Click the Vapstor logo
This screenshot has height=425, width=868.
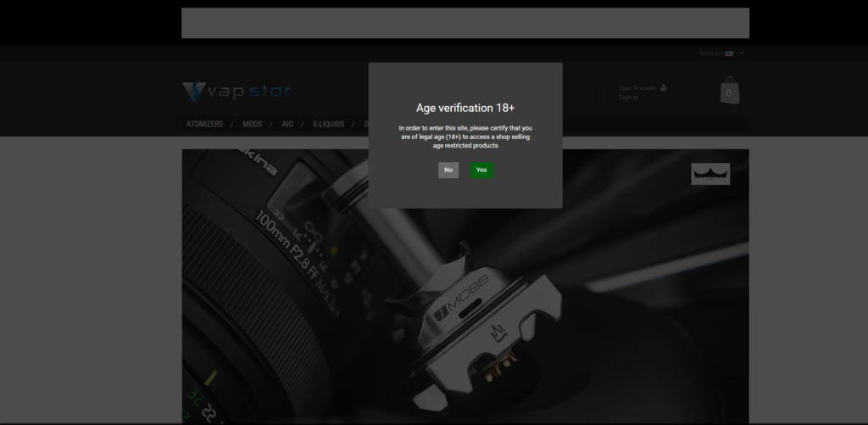coord(236,92)
